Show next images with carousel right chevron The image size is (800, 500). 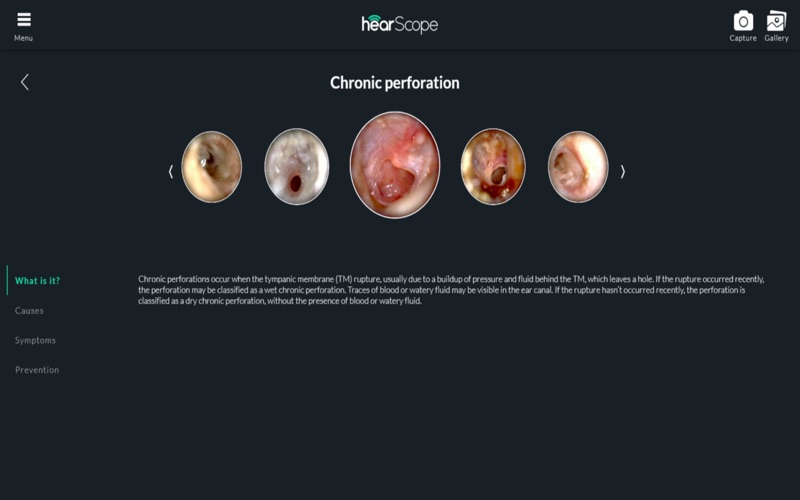tap(622, 172)
